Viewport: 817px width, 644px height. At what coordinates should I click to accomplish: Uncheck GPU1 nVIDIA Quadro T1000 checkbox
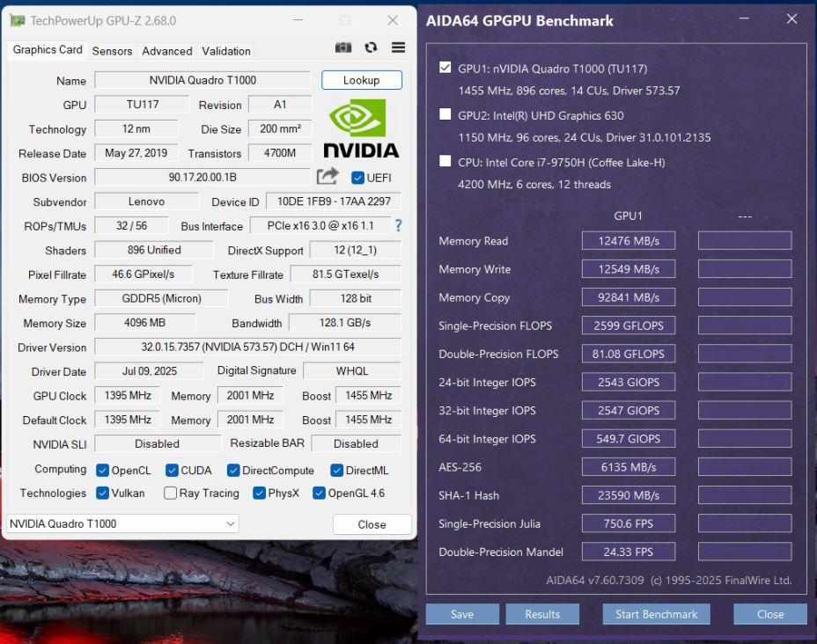pyautogui.click(x=445, y=68)
